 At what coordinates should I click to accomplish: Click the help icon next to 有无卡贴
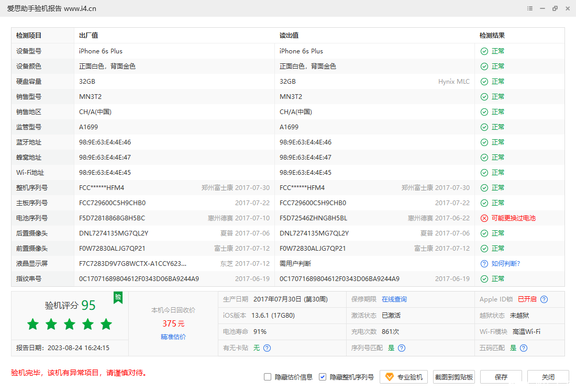267,348
